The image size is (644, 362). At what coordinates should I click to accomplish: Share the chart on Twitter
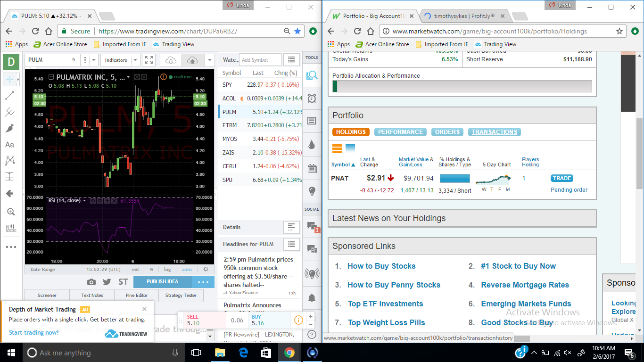(107, 282)
